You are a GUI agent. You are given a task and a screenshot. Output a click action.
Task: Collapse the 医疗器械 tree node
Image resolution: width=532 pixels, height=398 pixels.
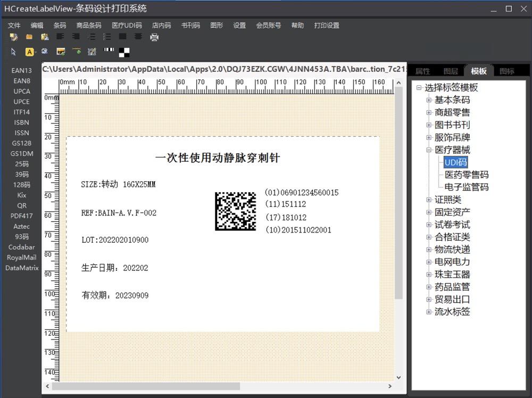point(429,150)
